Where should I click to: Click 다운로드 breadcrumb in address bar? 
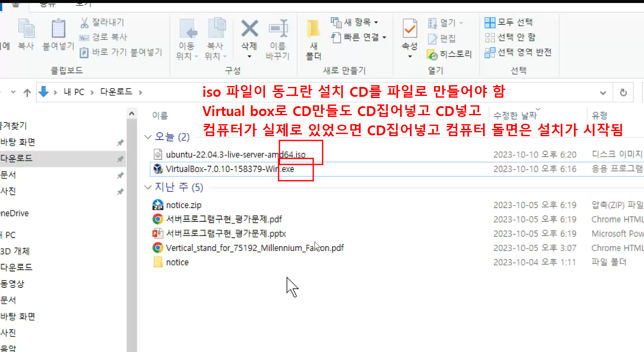coord(116,92)
